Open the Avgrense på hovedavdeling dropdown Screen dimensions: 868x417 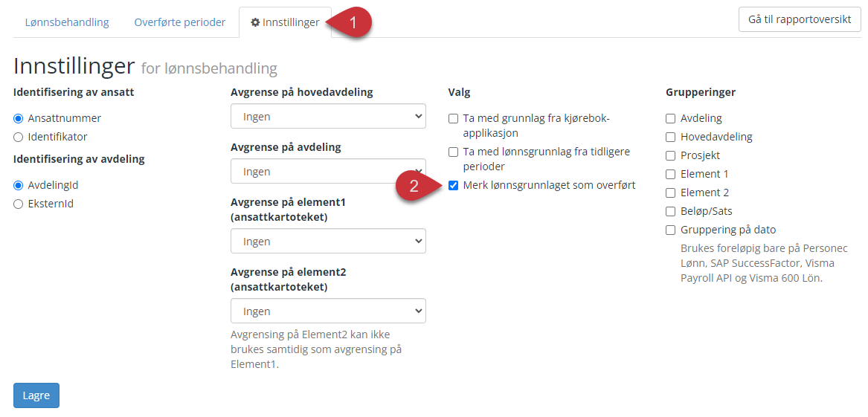click(x=328, y=116)
